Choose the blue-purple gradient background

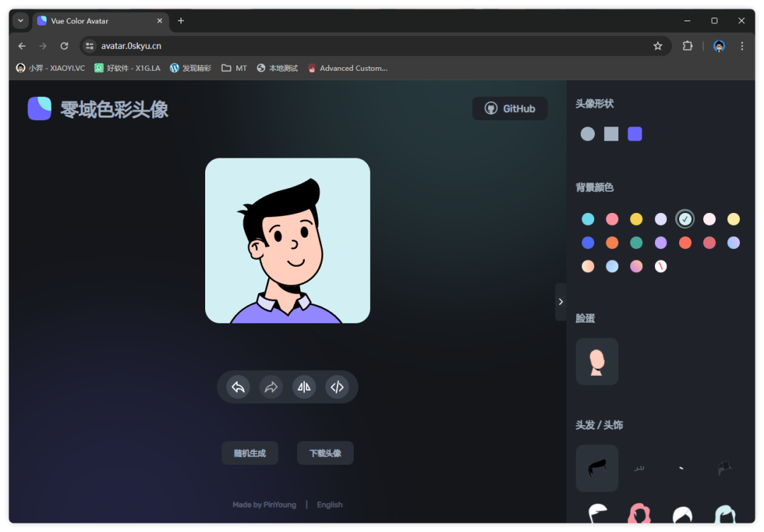click(x=734, y=243)
